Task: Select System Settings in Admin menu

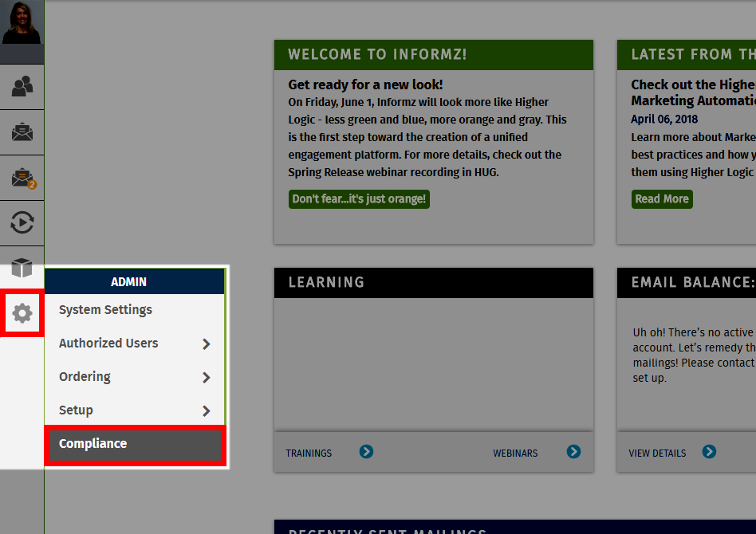Action: click(x=135, y=310)
